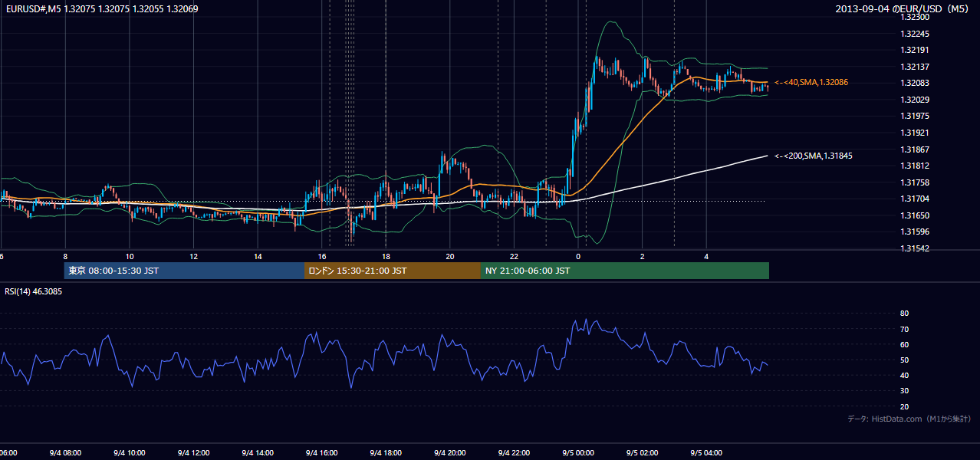Click price level 1.32300 on the axis
The image size is (980, 460).
(914, 17)
